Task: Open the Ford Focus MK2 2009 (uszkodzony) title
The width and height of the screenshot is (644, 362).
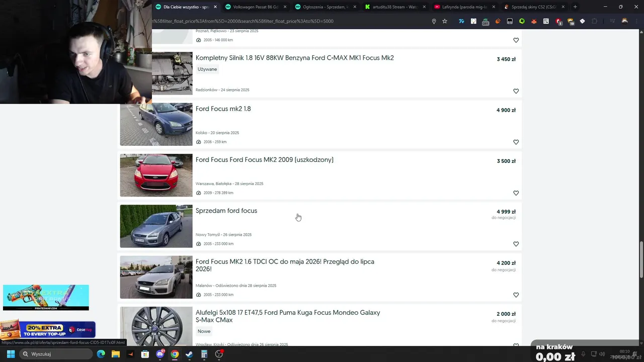Action: coord(264,160)
